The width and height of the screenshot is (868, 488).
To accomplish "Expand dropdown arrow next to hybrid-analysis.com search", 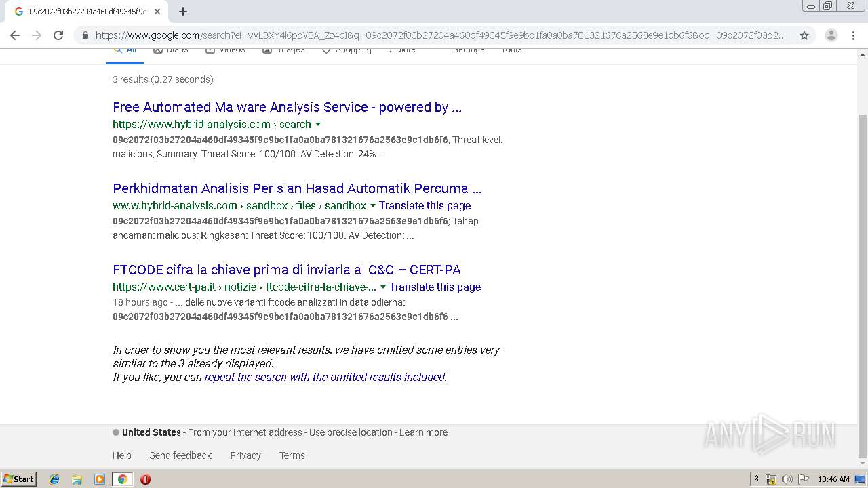I will coord(318,125).
